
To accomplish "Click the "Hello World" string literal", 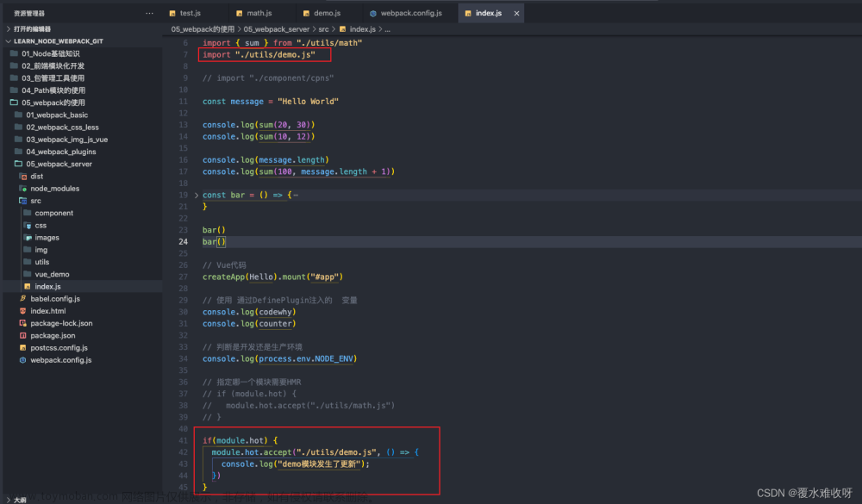I will tap(308, 102).
